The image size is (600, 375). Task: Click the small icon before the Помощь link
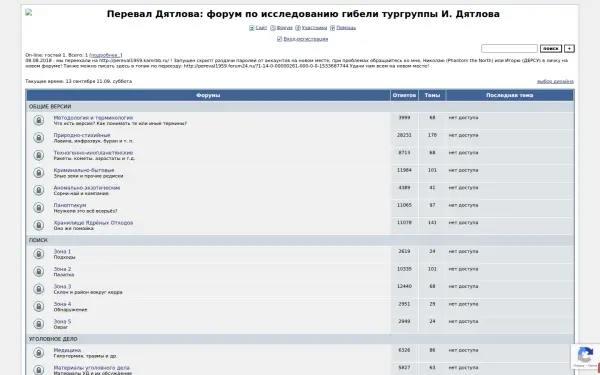(333, 28)
